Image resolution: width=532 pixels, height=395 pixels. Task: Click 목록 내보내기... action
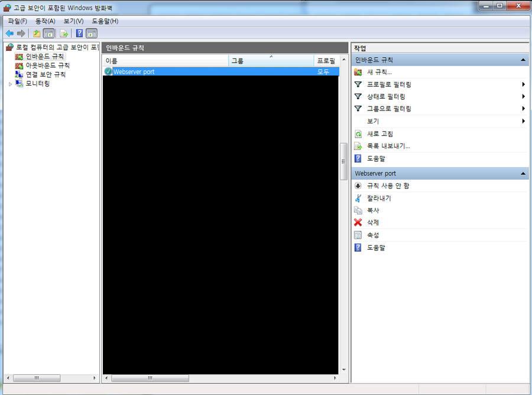coord(388,146)
